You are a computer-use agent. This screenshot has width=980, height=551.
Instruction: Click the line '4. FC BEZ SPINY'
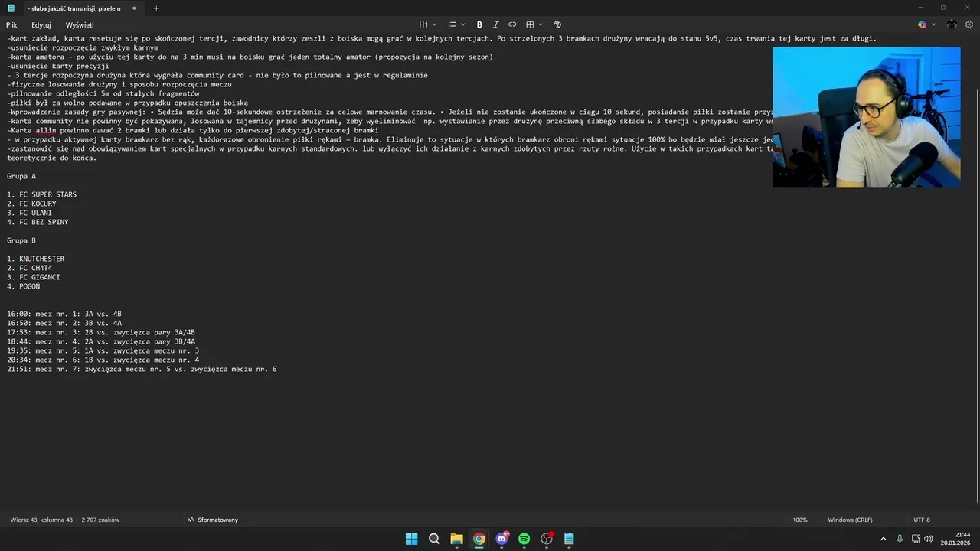[38, 222]
